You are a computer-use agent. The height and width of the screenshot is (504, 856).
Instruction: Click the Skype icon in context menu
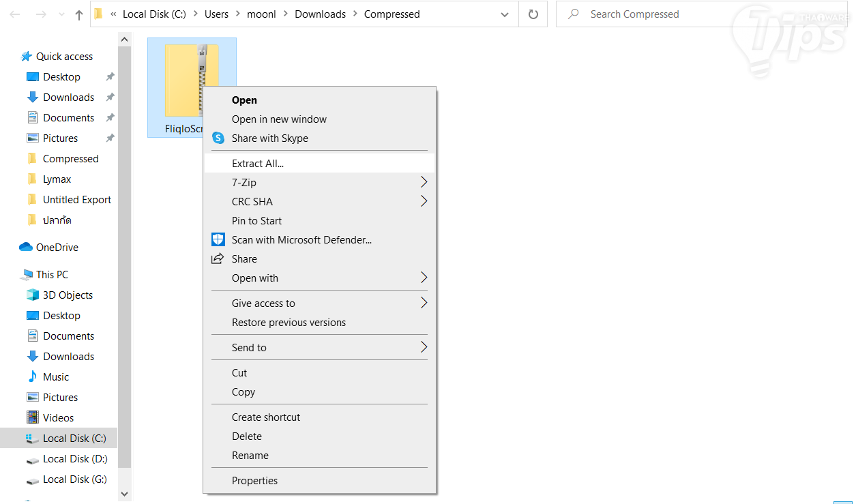(x=218, y=138)
